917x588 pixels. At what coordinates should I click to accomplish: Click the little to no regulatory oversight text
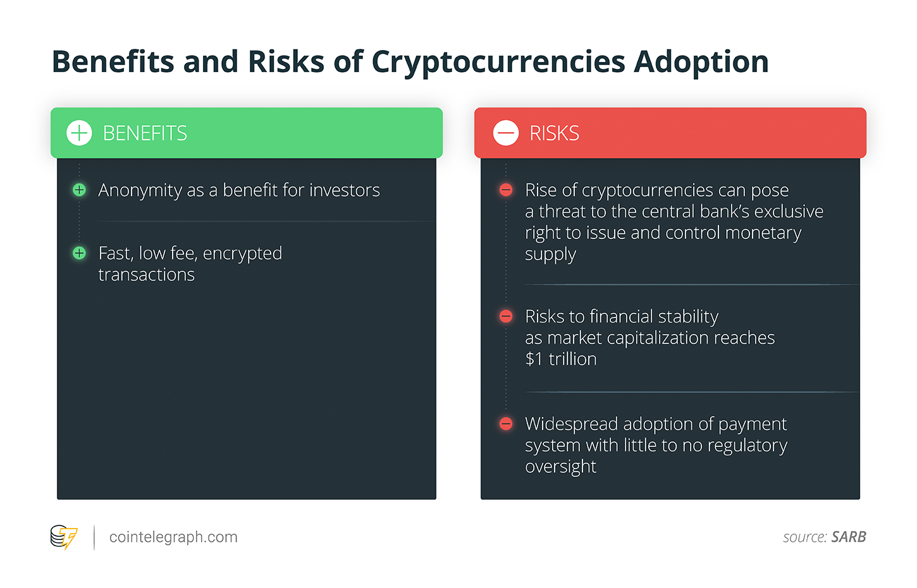click(656, 445)
